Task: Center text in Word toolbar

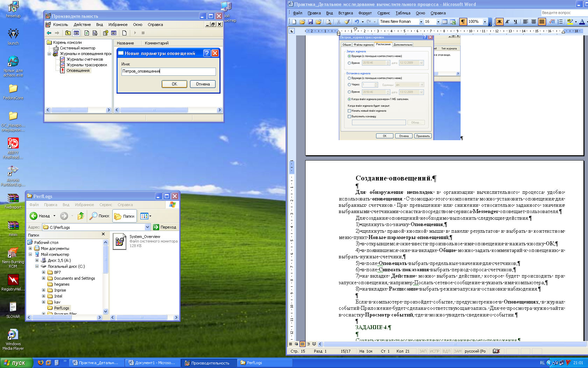Action: 533,22
